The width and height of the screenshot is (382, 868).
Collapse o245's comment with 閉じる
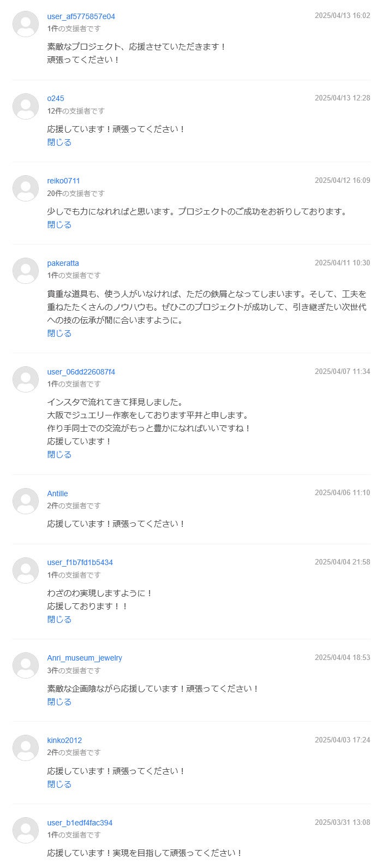pyautogui.click(x=59, y=142)
